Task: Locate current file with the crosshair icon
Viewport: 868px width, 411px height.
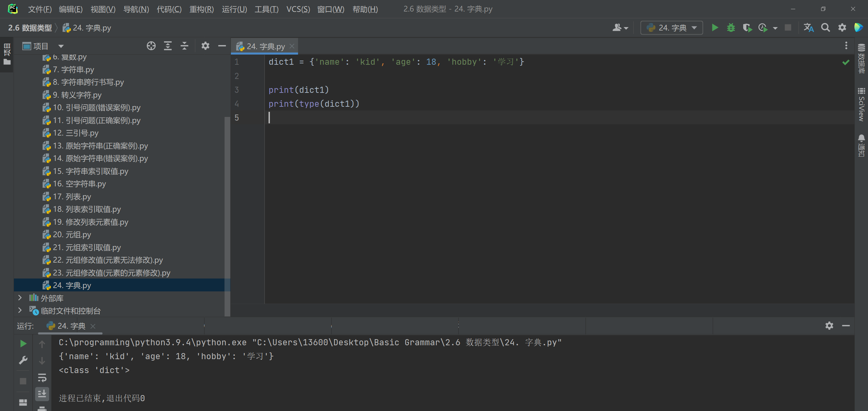Action: [151, 46]
